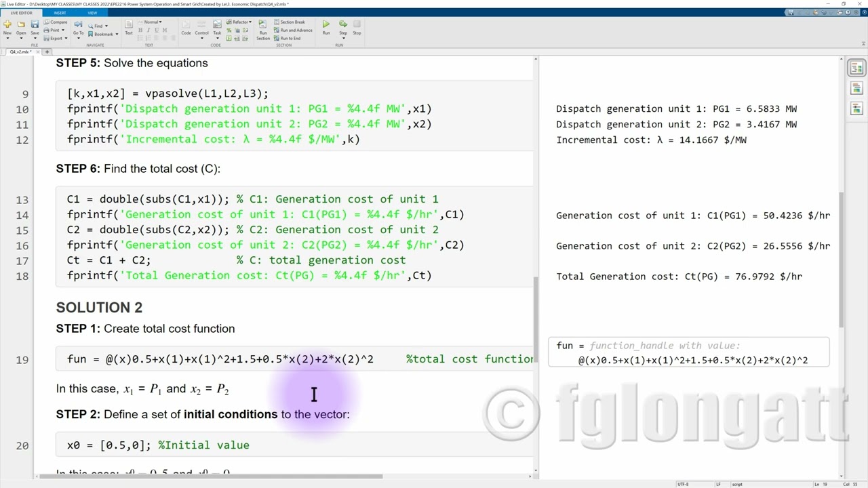Switch to the VIEW ribbon tab

point(92,13)
